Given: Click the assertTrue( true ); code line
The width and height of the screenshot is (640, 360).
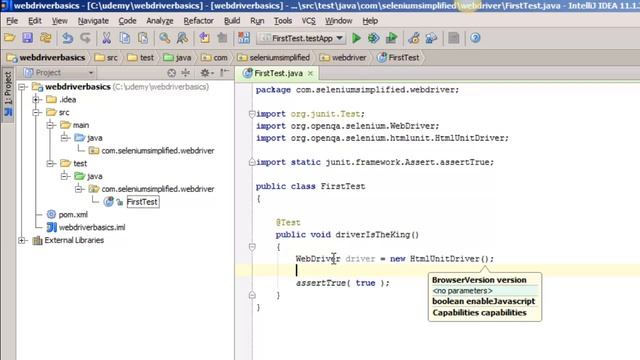Looking at the screenshot, I should (x=342, y=283).
